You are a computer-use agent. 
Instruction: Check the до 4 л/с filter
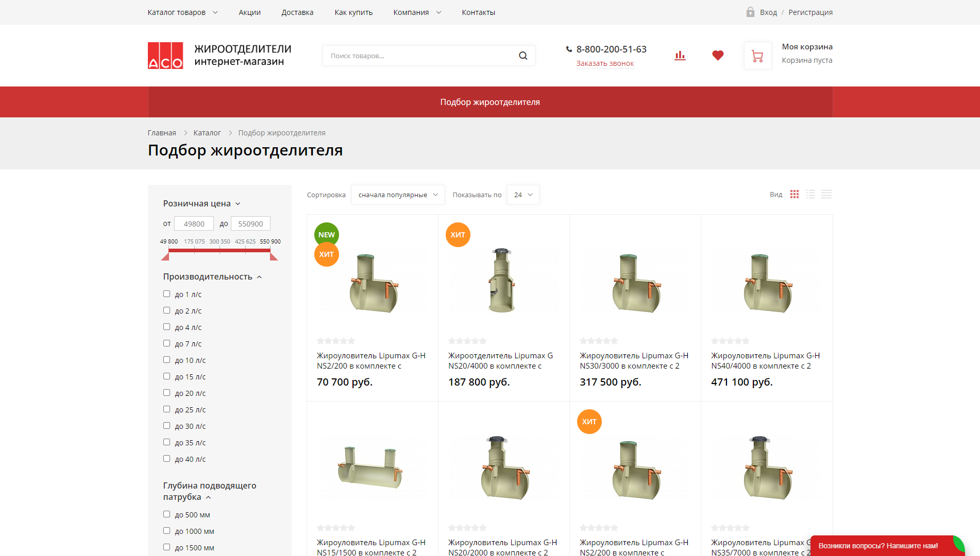(166, 327)
